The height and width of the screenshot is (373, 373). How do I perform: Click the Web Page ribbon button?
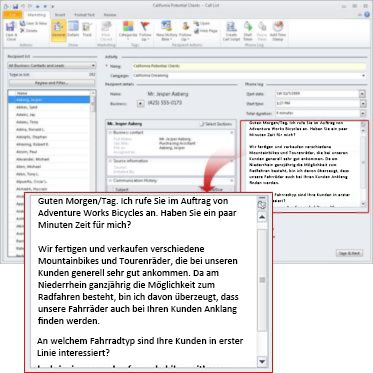(x=206, y=31)
